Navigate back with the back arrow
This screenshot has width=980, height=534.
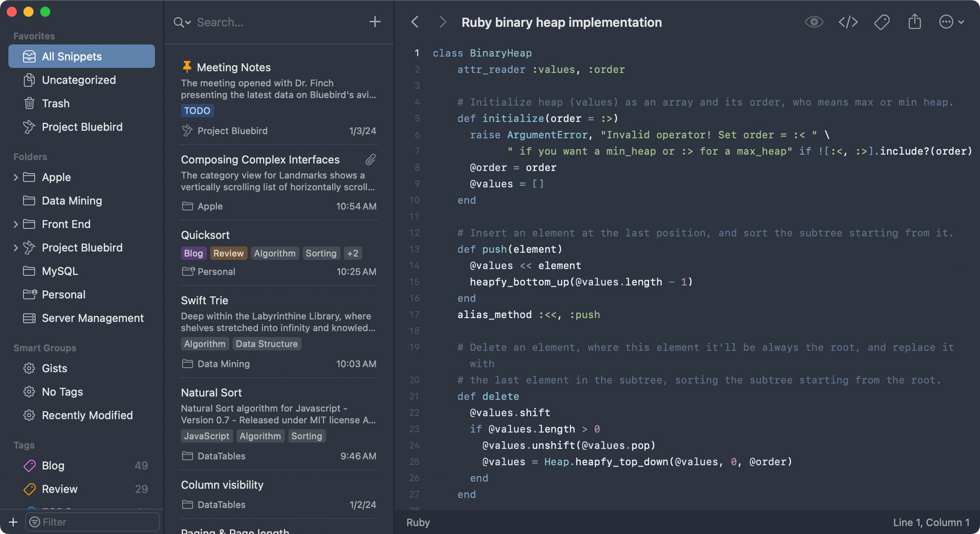click(x=415, y=22)
